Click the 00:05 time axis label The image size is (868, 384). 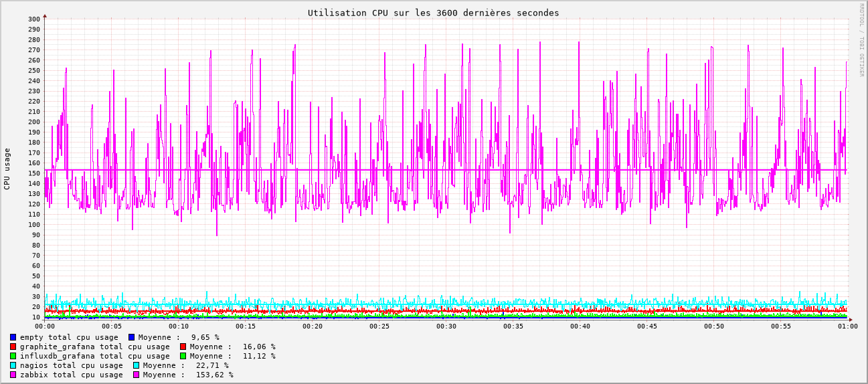[112, 326]
